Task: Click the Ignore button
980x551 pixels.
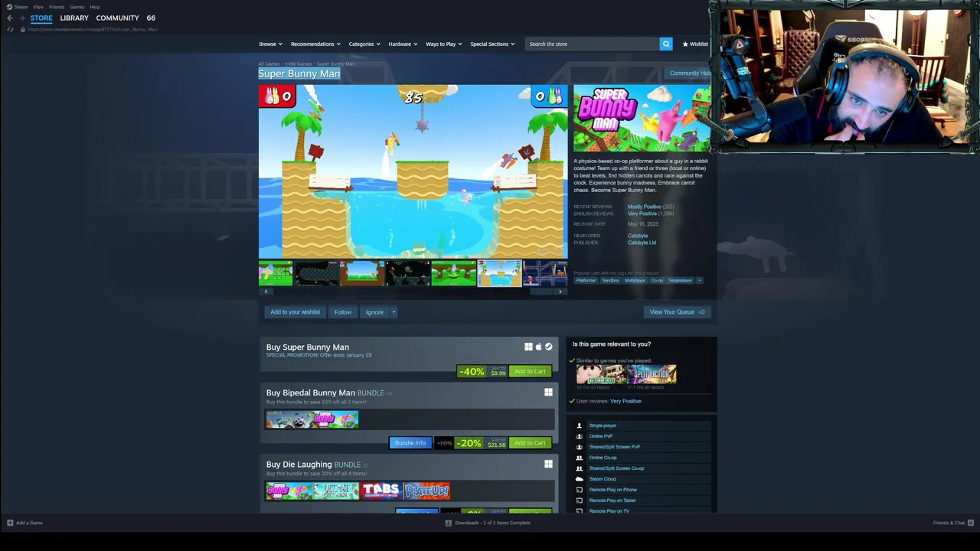Action: [374, 312]
